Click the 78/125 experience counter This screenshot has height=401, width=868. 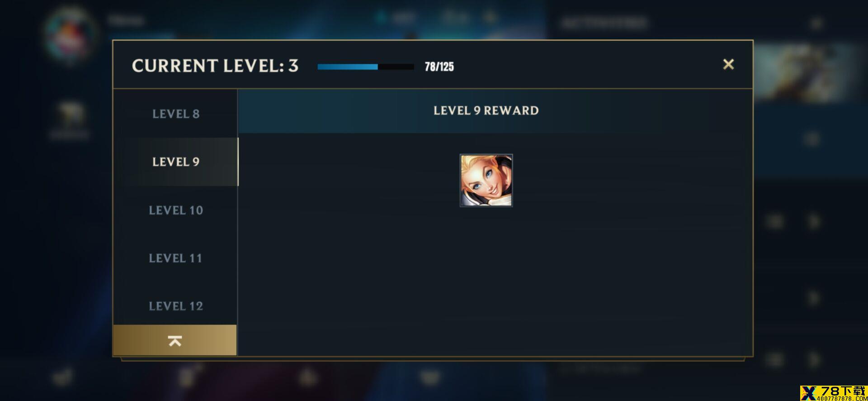(x=439, y=67)
